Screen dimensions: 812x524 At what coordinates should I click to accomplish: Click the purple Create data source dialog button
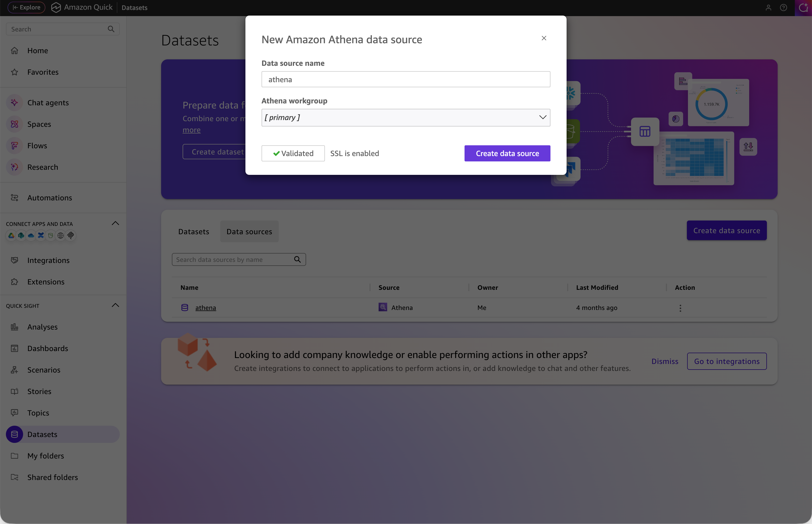pyautogui.click(x=507, y=153)
